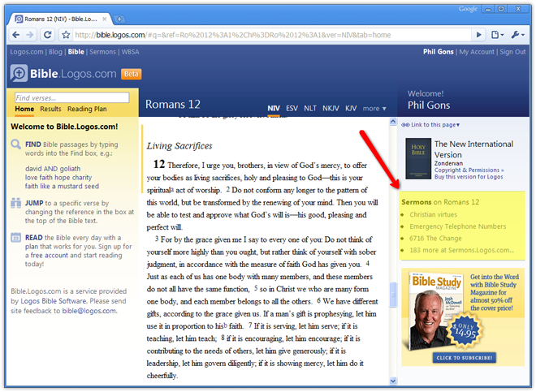This screenshot has height=392, width=536.
Task: Expand the Link to this page dropdown
Action: (x=435, y=125)
